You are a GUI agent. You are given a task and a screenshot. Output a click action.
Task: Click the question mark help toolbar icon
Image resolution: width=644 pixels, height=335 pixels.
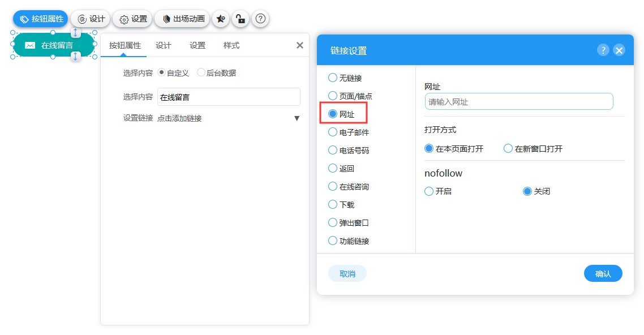click(260, 19)
